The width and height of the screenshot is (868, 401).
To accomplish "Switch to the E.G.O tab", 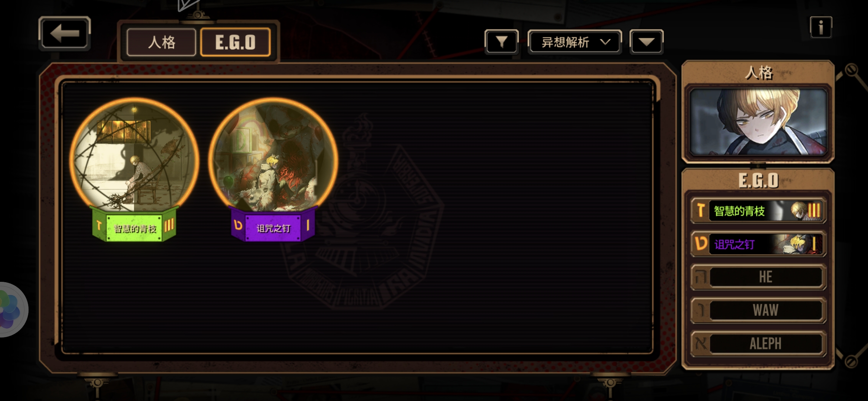I will 235,42.
